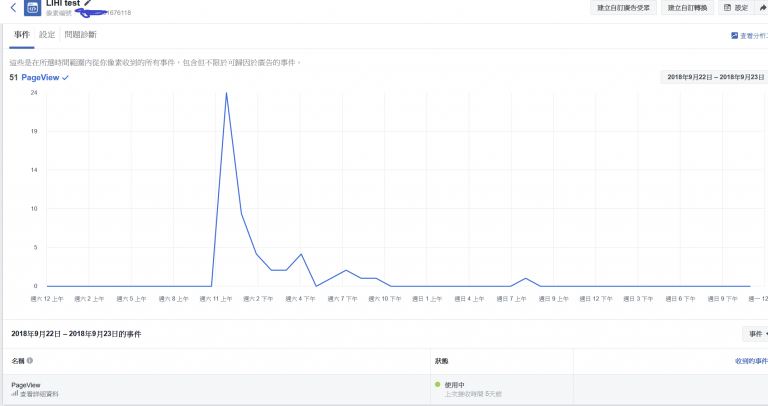Switch to the 問題診斷 tab
This screenshot has height=406, width=768.
[80, 35]
